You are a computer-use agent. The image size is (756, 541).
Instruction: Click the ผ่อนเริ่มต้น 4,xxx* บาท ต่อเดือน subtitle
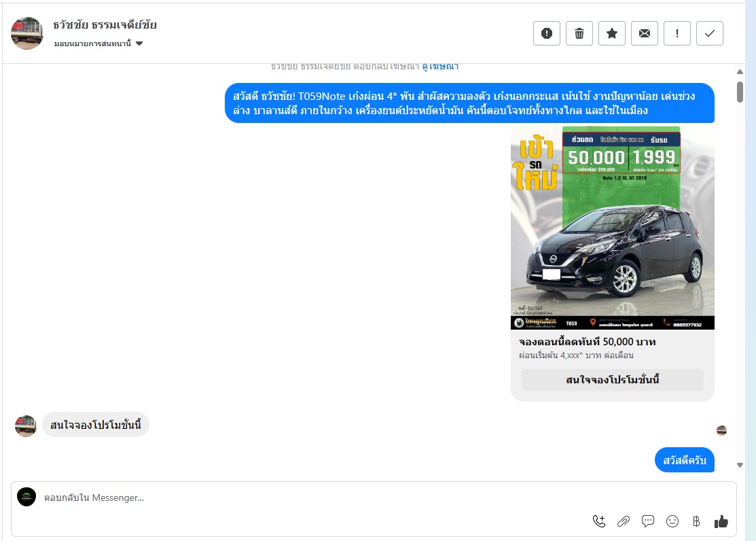(576, 355)
